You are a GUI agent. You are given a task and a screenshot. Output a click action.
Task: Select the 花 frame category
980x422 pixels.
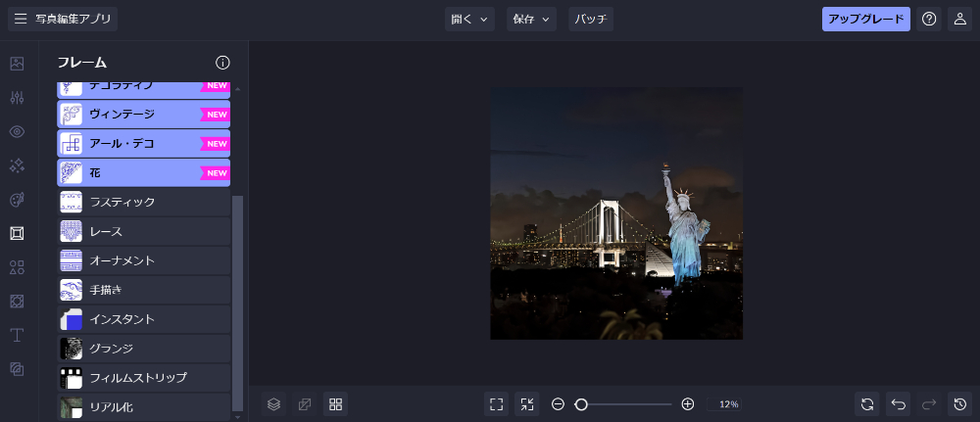click(144, 173)
